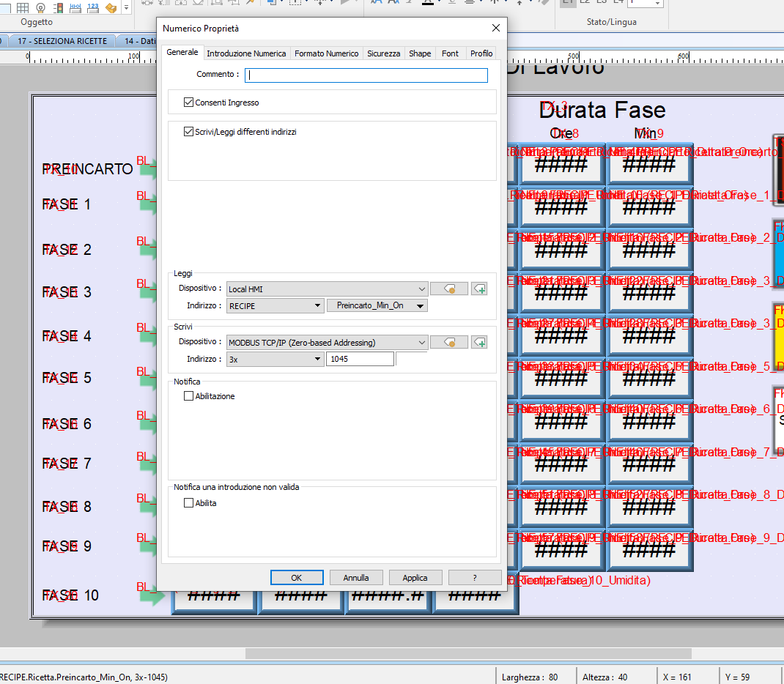
Task: Expand the Local HMI device dropdown
Action: coord(421,289)
